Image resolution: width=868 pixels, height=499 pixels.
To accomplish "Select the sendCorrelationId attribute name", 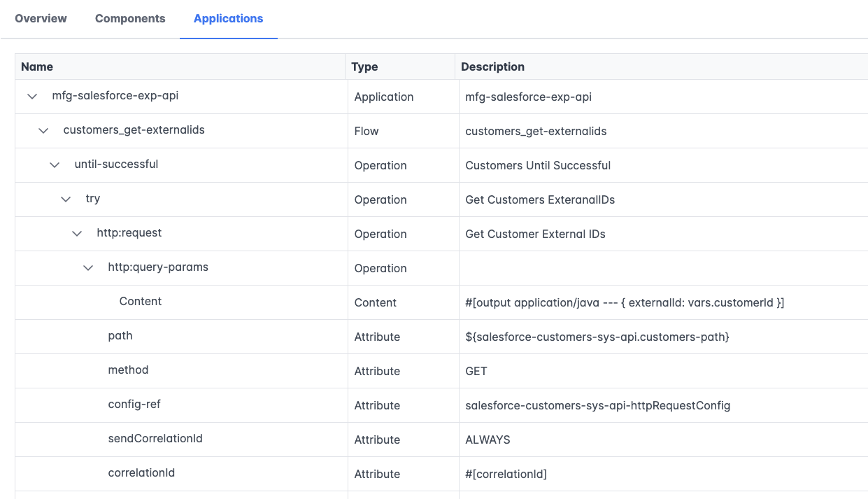I will coord(155,438).
